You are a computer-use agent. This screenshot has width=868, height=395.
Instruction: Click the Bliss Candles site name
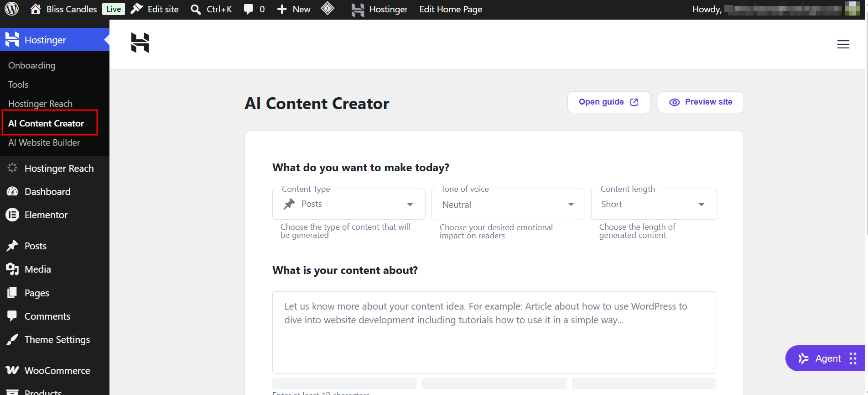72,9
